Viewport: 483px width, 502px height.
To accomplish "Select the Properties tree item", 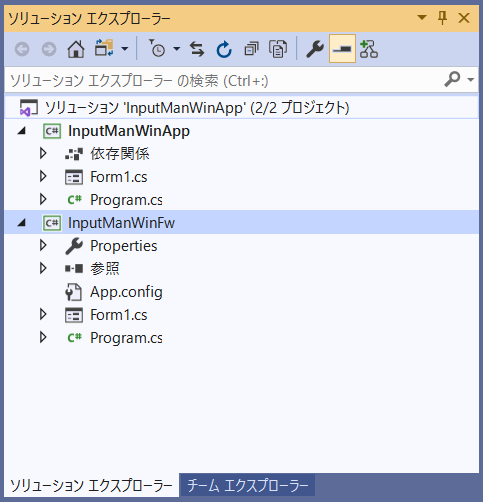I will click(x=124, y=246).
